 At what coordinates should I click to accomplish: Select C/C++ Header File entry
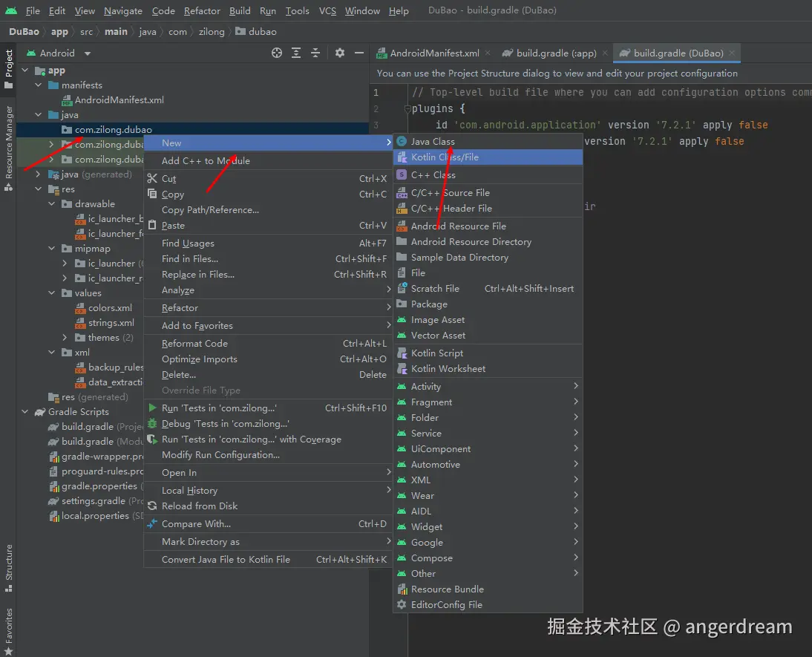click(488, 209)
